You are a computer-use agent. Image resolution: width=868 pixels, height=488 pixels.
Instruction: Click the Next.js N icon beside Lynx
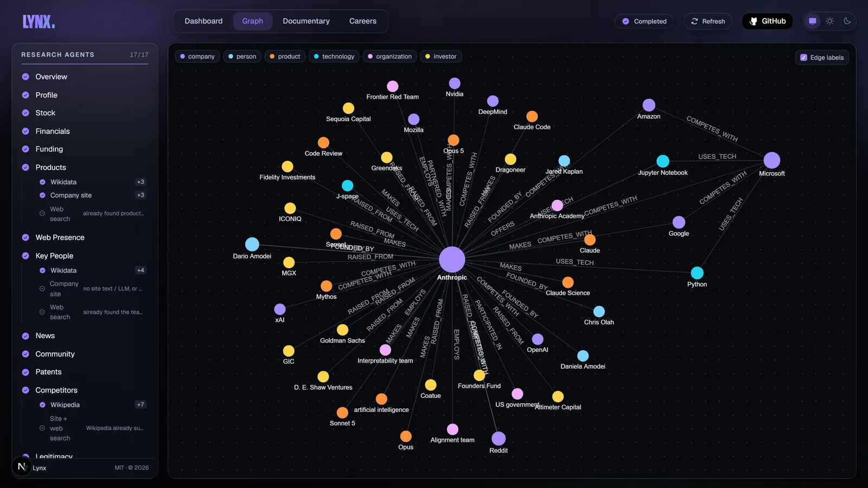point(22,466)
